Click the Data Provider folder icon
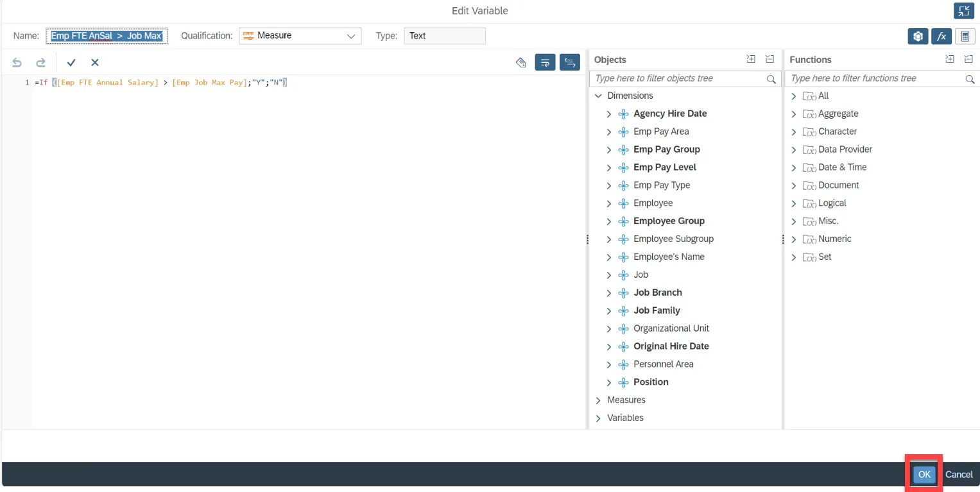This screenshot has width=980, height=492. click(x=809, y=150)
